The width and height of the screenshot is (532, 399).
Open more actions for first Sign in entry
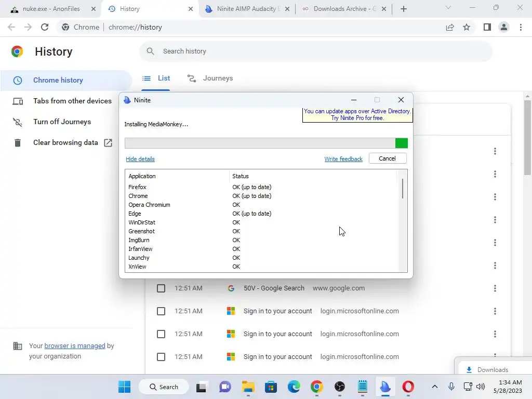point(495,311)
